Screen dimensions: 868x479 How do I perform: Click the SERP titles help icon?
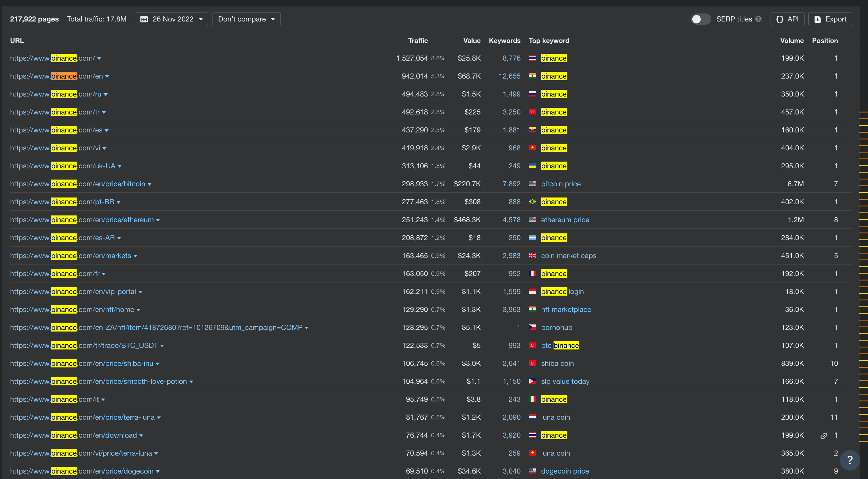pyautogui.click(x=758, y=19)
